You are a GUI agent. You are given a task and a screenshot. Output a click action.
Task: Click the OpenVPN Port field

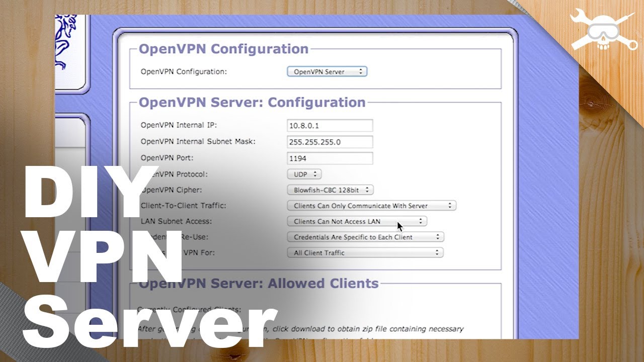330,158
